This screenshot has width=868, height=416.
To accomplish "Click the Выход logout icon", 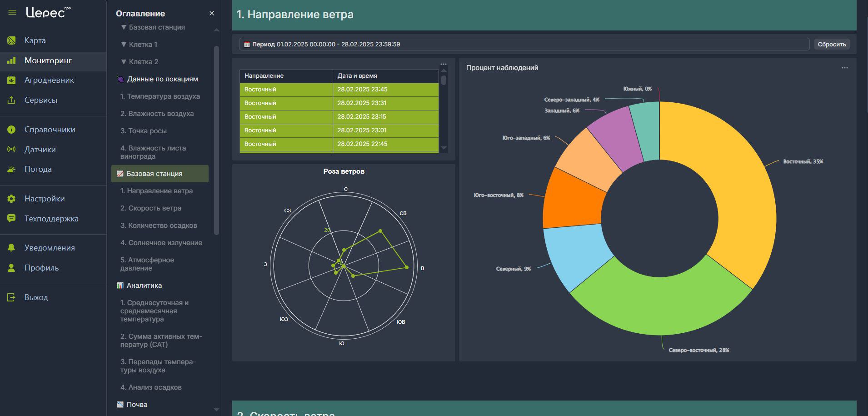I will tap(11, 297).
